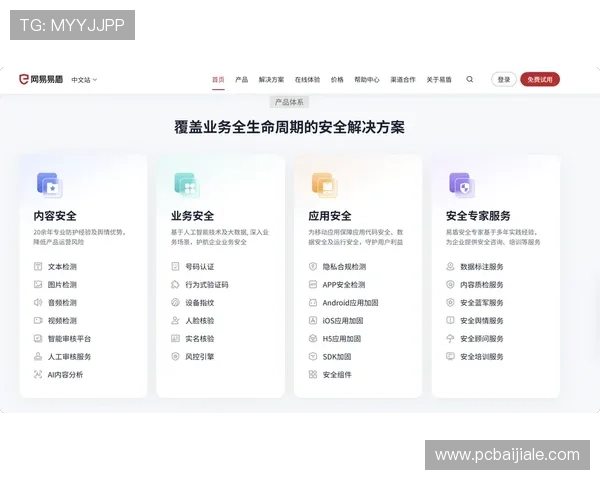Click the icon beside 文本检测

pos(38,266)
